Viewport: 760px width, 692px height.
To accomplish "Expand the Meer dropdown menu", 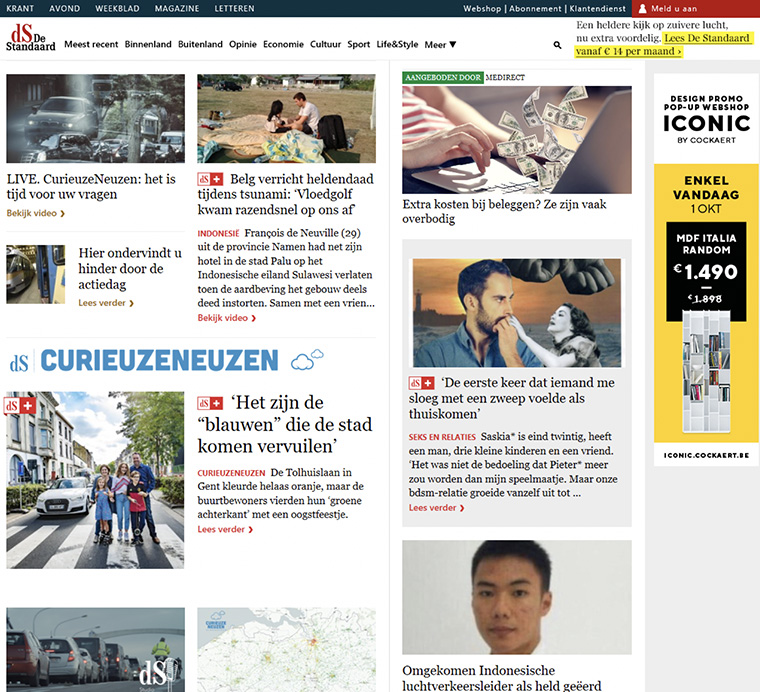I will (x=440, y=45).
